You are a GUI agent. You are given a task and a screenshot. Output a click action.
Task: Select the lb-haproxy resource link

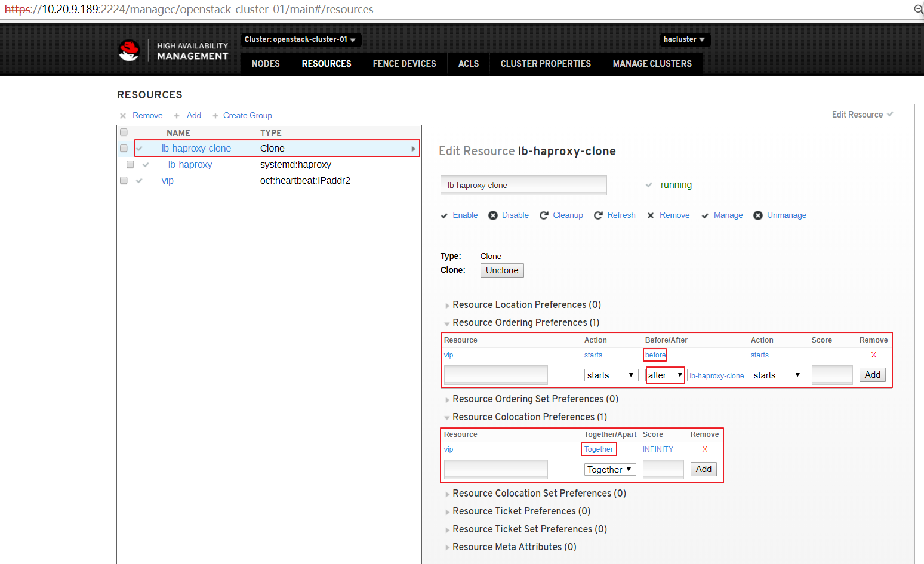(x=190, y=165)
